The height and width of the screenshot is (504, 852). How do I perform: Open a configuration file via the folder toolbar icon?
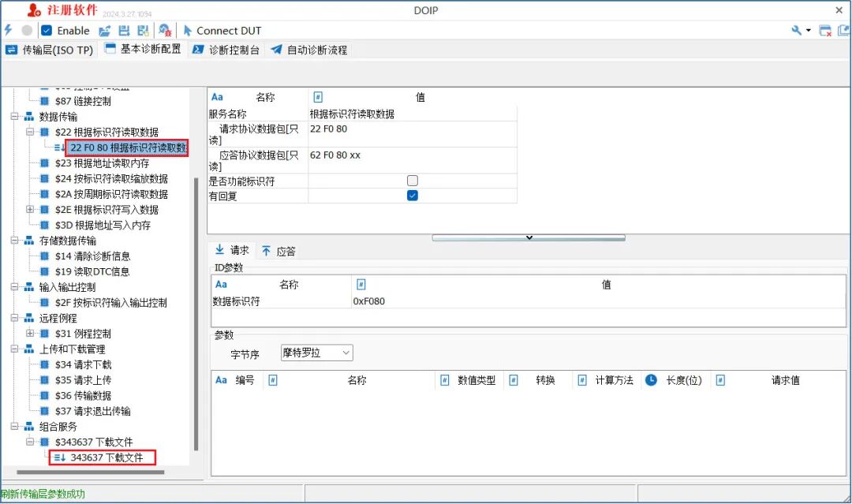pos(105,30)
